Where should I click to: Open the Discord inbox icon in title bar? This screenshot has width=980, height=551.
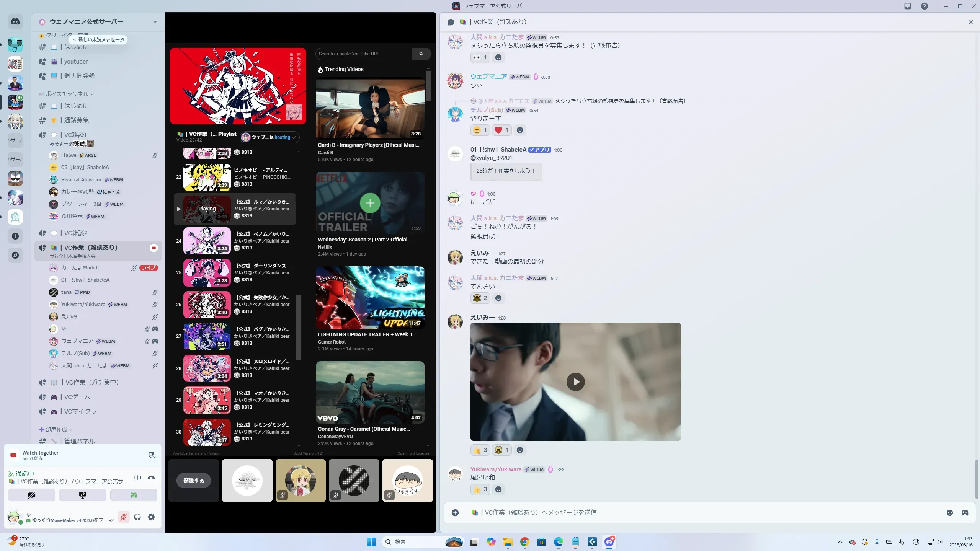(x=908, y=6)
